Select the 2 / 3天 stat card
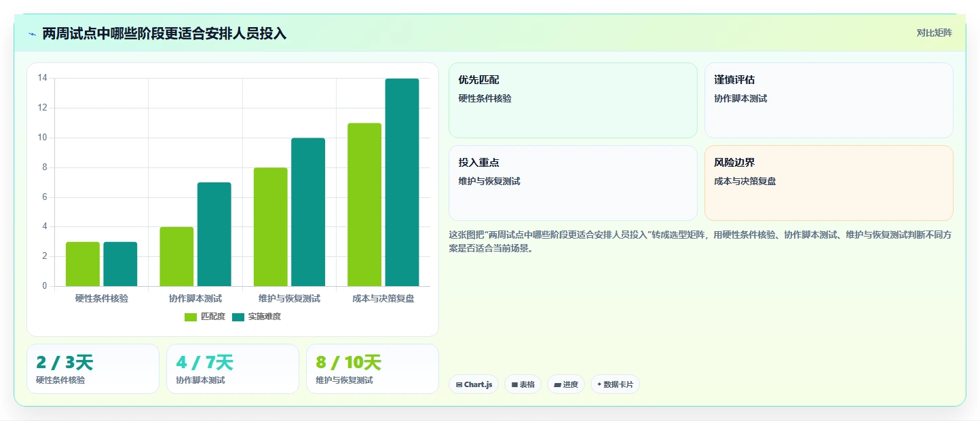The width and height of the screenshot is (980, 421). tap(93, 369)
